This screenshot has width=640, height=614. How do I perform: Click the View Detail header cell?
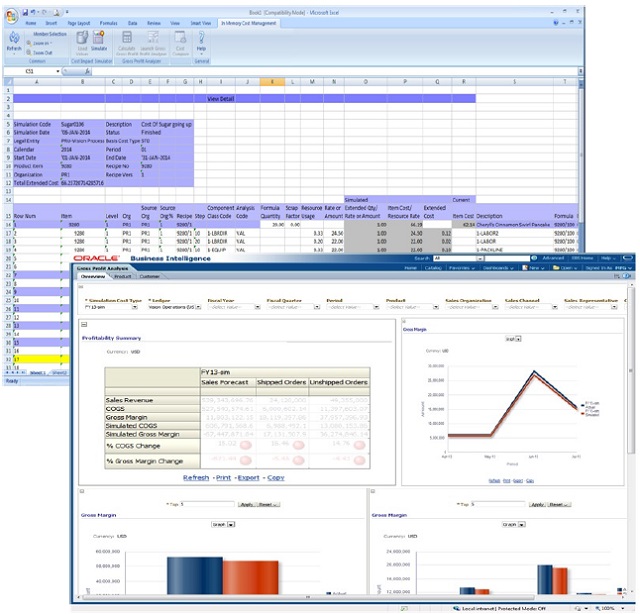pyautogui.click(x=221, y=99)
